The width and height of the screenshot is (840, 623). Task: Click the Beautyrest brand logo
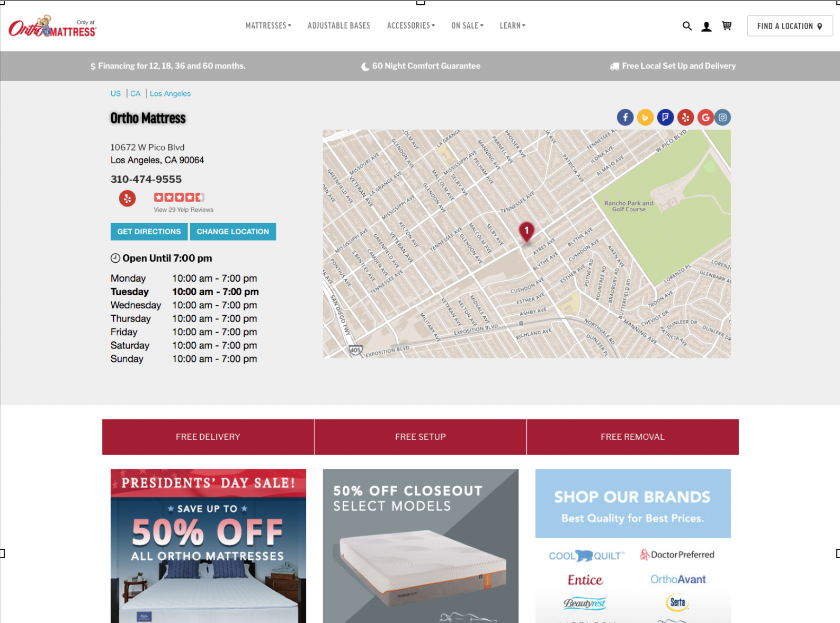point(584,603)
